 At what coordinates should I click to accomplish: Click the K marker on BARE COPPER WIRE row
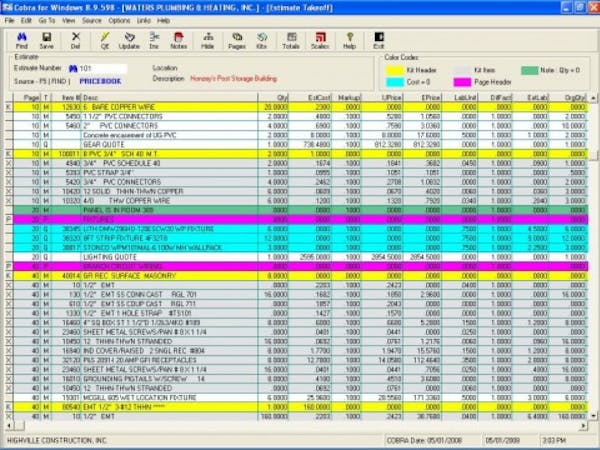(8, 107)
